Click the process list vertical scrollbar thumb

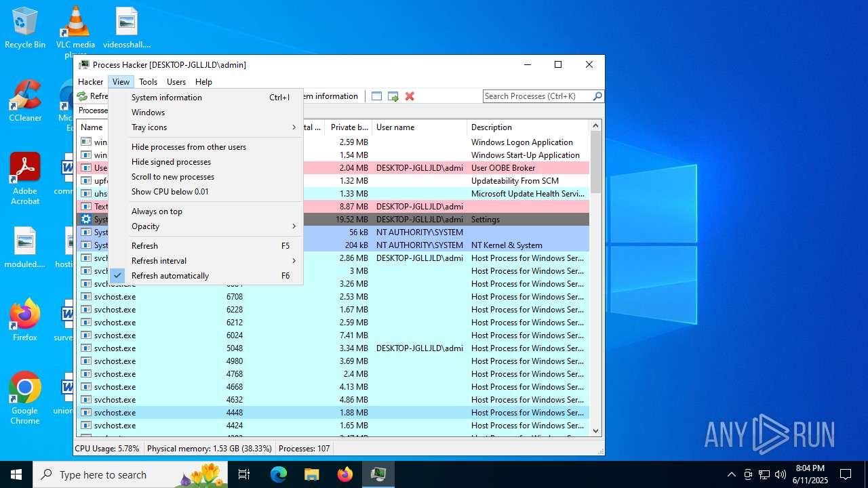(595, 162)
